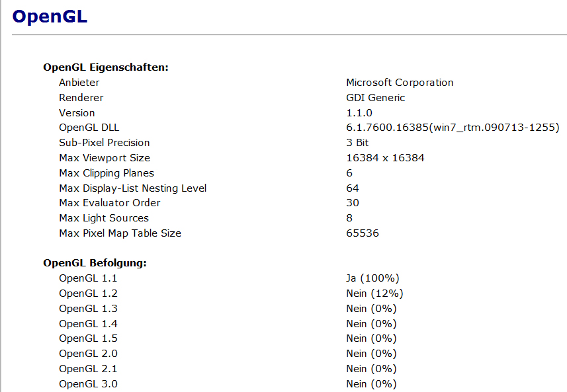Select the 'OpenGL Eigenschaften:' section header
This screenshot has width=567, height=392.
coord(106,67)
